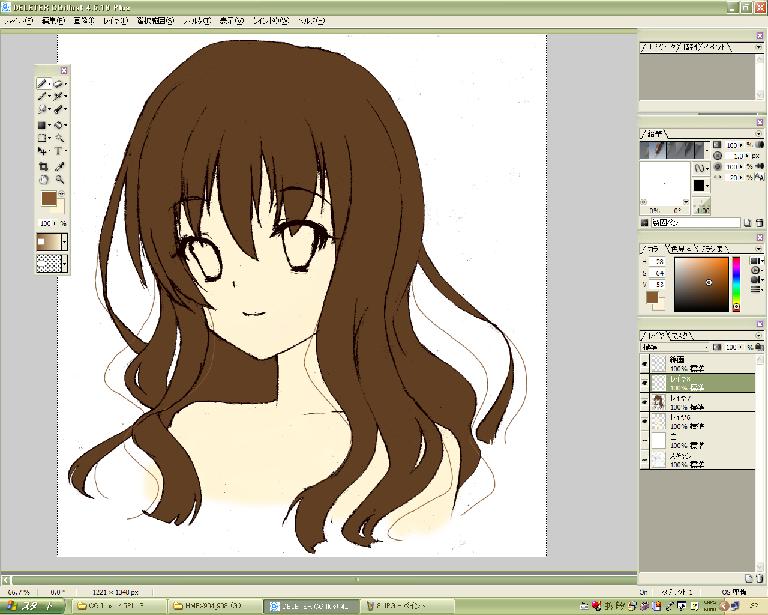
Task: Click the H value field in color panel
Action: click(x=659, y=261)
